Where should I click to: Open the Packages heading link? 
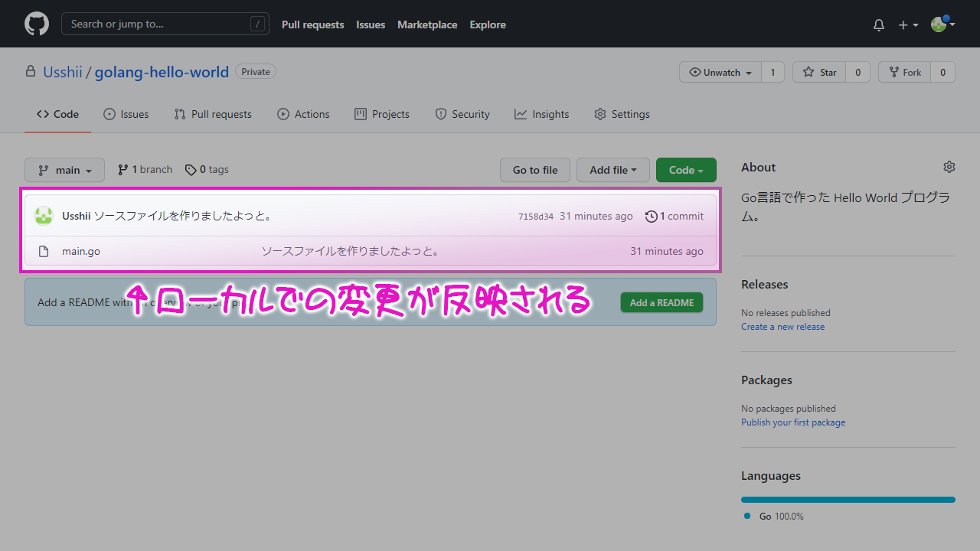(766, 380)
